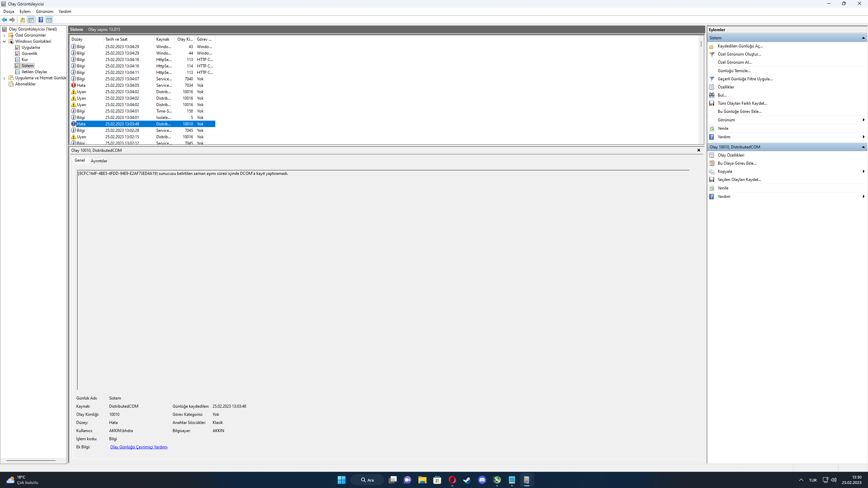
Task: Click the Forward arrow toolbar icon
Action: tap(12, 20)
